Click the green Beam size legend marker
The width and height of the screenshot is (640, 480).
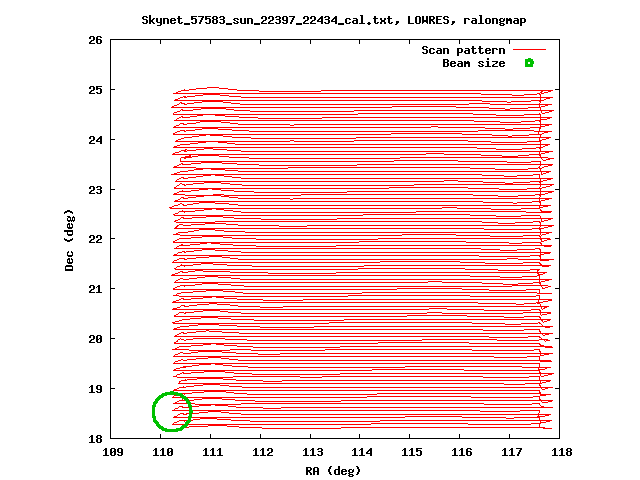pos(529,63)
